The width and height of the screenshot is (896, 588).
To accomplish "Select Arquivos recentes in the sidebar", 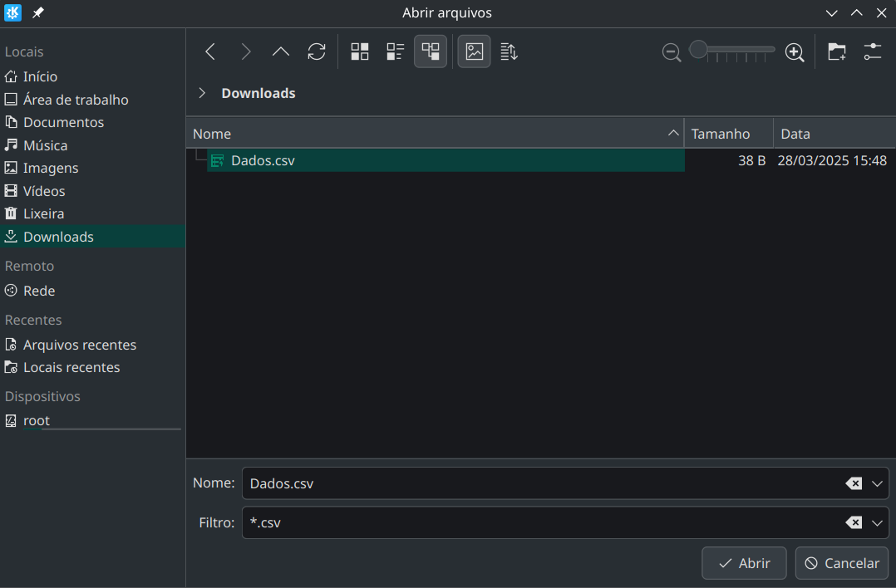I will coord(79,345).
